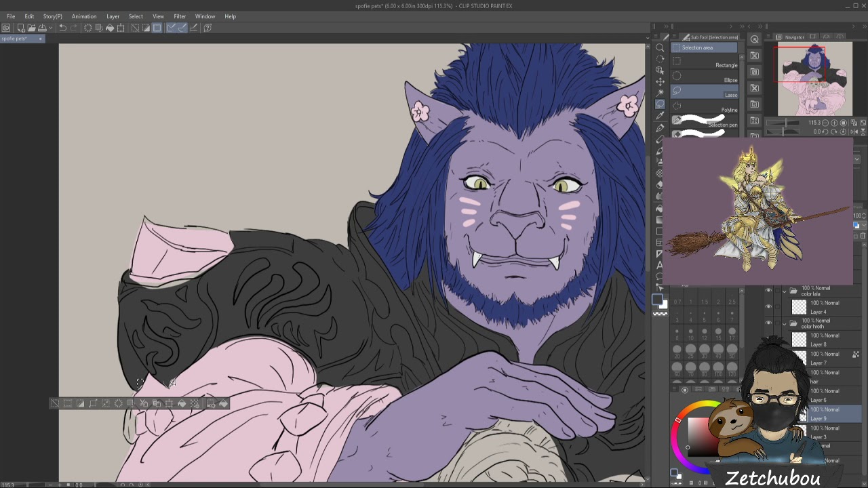Click the Open file folder icon
Image resolution: width=868 pixels, height=488 pixels.
pos(32,28)
